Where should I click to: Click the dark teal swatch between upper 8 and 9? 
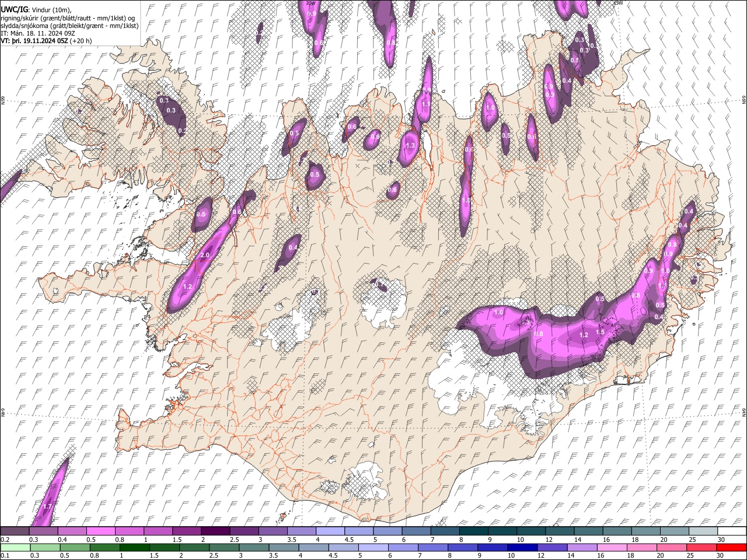pyautogui.click(x=473, y=531)
